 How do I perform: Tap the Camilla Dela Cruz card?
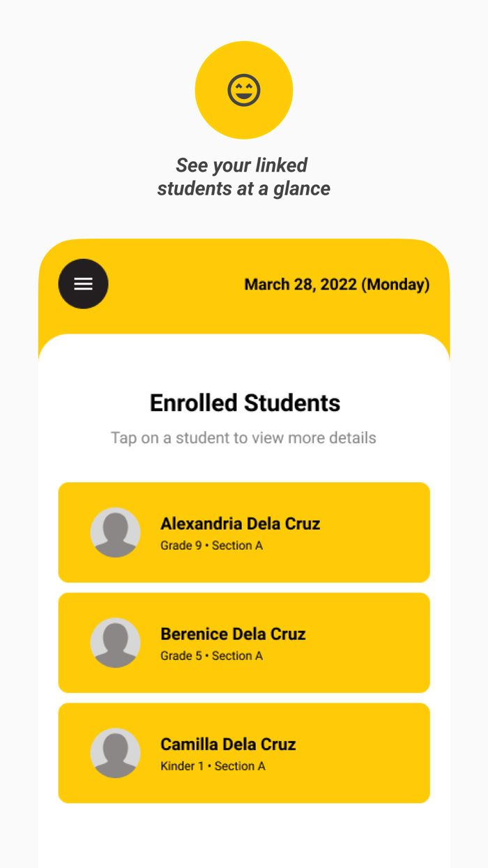[x=244, y=753]
